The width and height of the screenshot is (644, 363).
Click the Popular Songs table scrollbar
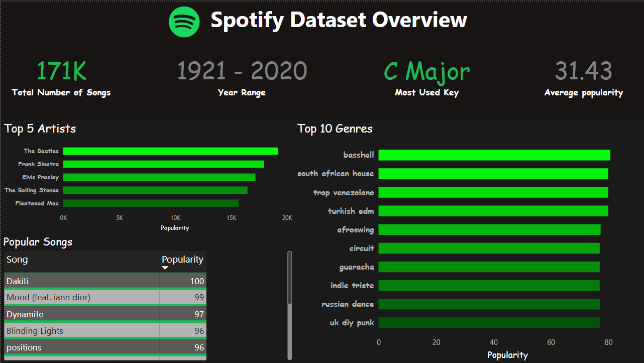(x=290, y=301)
